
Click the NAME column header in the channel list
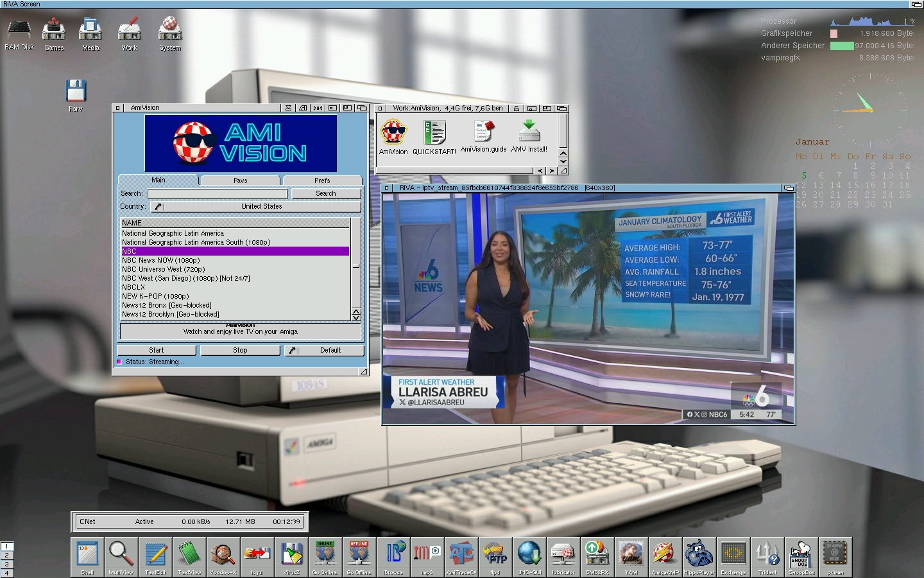coord(235,223)
